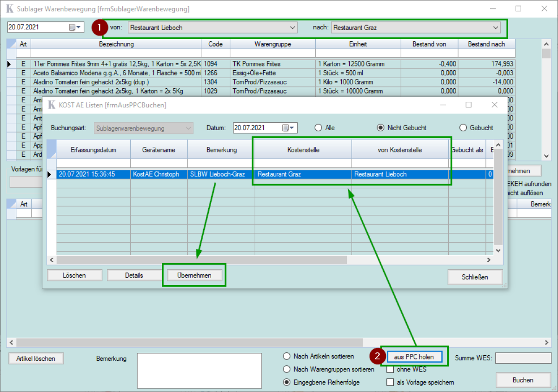Click the SLBW Lieboch-Graz cell
Screen dimensions: 558x392
tap(221, 174)
